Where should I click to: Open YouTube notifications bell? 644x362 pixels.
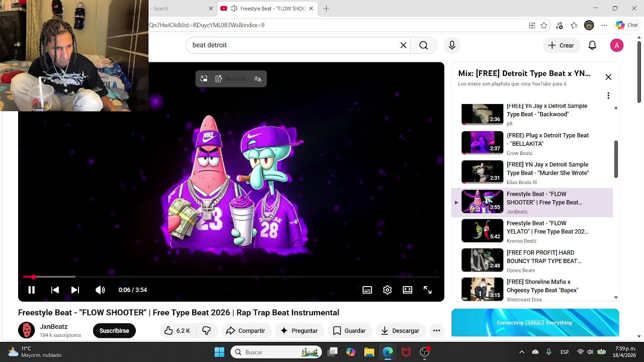pos(592,45)
